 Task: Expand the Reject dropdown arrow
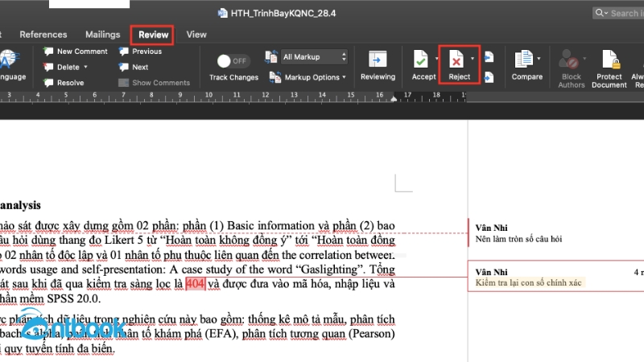[x=473, y=59]
